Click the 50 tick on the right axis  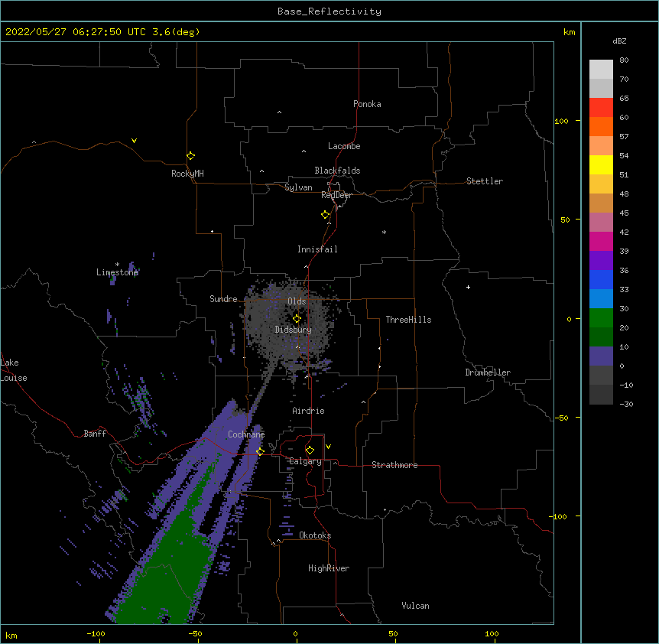click(x=565, y=220)
